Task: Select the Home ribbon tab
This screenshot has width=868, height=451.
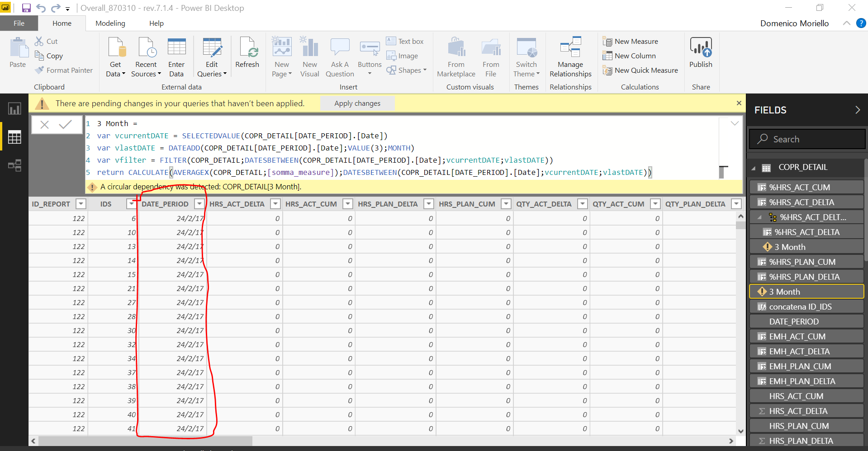Action: point(62,23)
